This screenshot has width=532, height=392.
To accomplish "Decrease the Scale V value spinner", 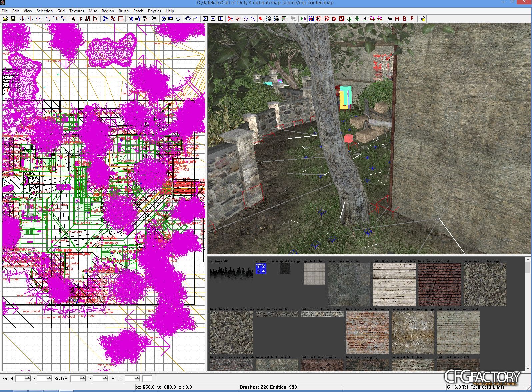I will click(105, 380).
